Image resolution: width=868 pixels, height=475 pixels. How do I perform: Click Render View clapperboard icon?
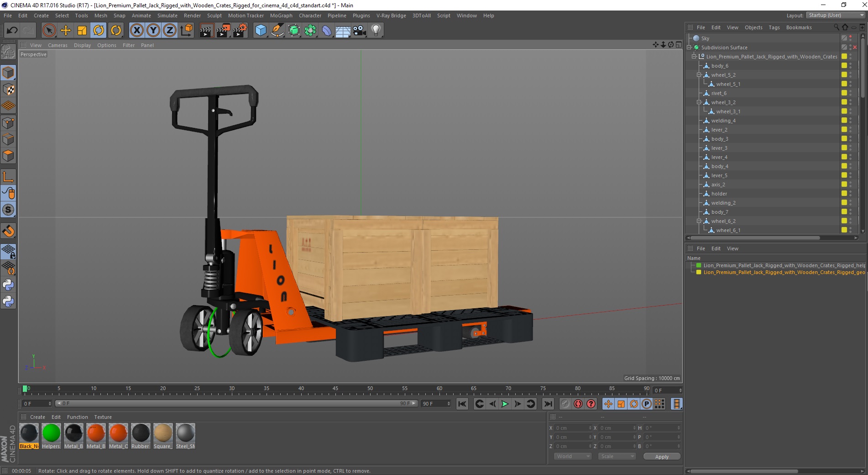[x=206, y=31]
